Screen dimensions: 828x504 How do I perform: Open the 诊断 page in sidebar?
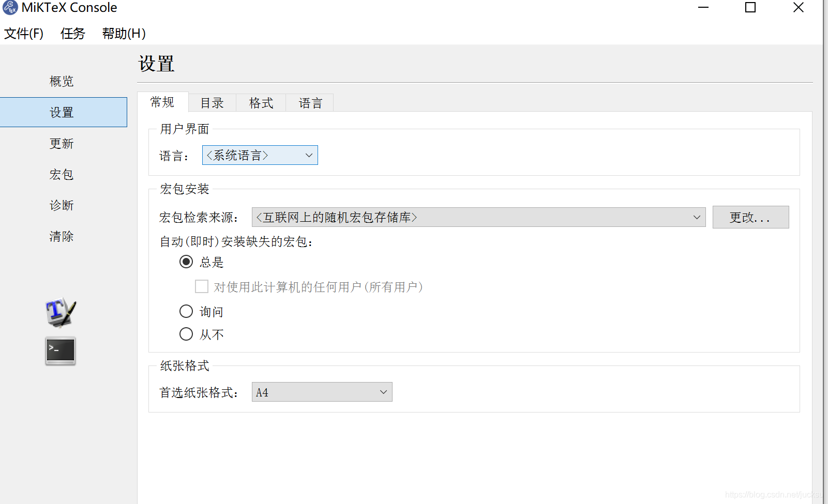(x=62, y=205)
